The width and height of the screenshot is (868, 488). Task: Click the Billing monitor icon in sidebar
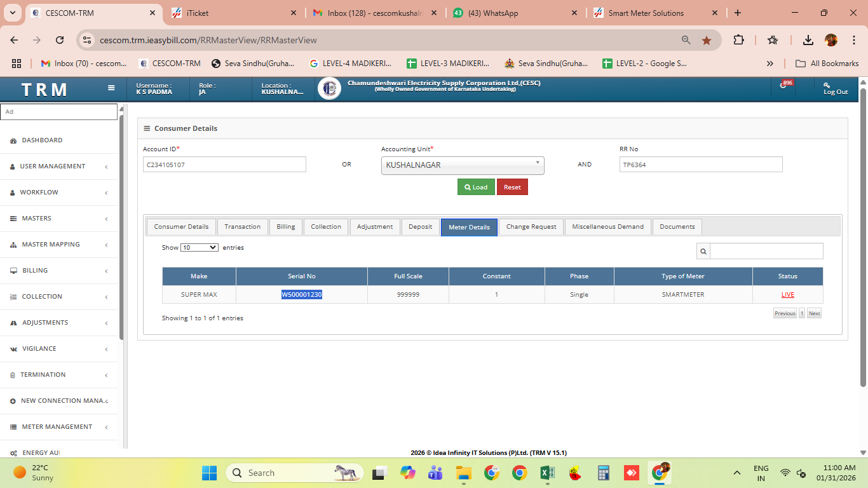pyautogui.click(x=13, y=271)
